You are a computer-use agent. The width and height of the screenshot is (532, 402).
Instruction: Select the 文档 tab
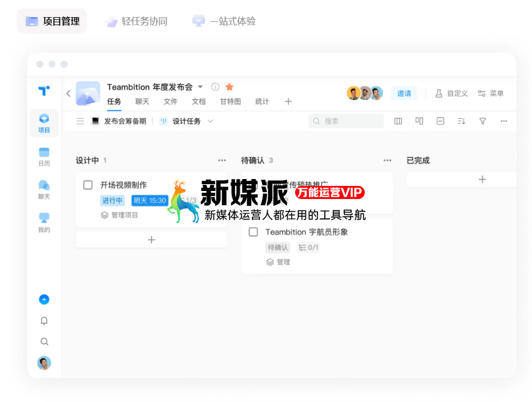(x=199, y=101)
